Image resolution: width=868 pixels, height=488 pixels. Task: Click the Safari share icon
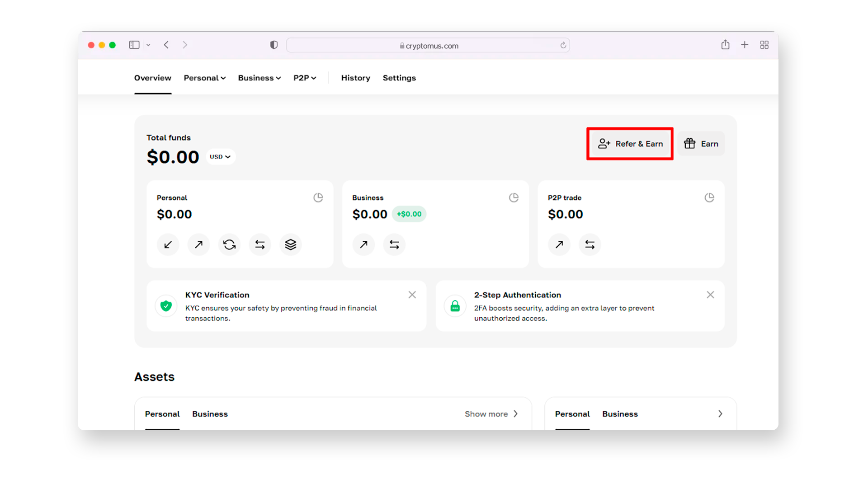click(x=725, y=45)
